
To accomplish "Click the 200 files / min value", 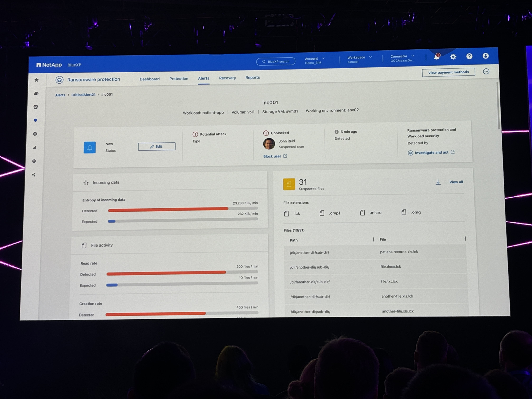I will (x=247, y=267).
